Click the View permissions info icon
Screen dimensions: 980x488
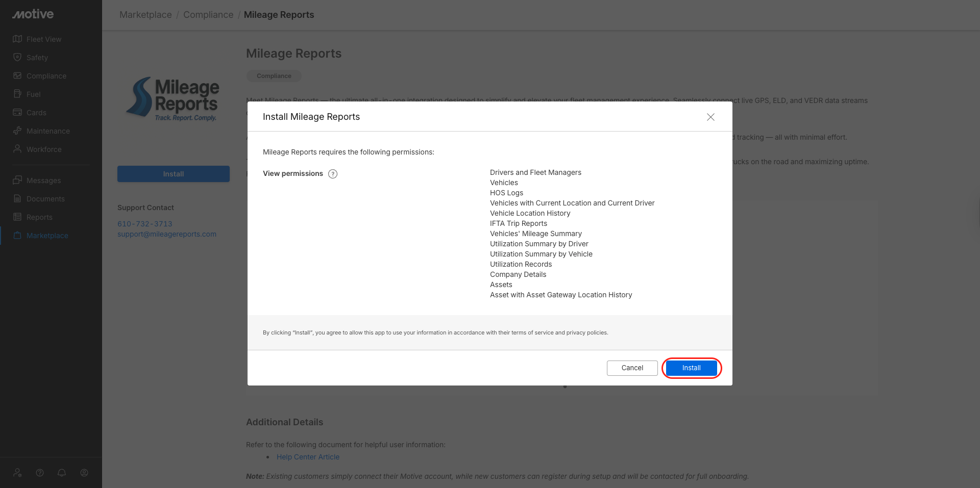pyautogui.click(x=333, y=174)
